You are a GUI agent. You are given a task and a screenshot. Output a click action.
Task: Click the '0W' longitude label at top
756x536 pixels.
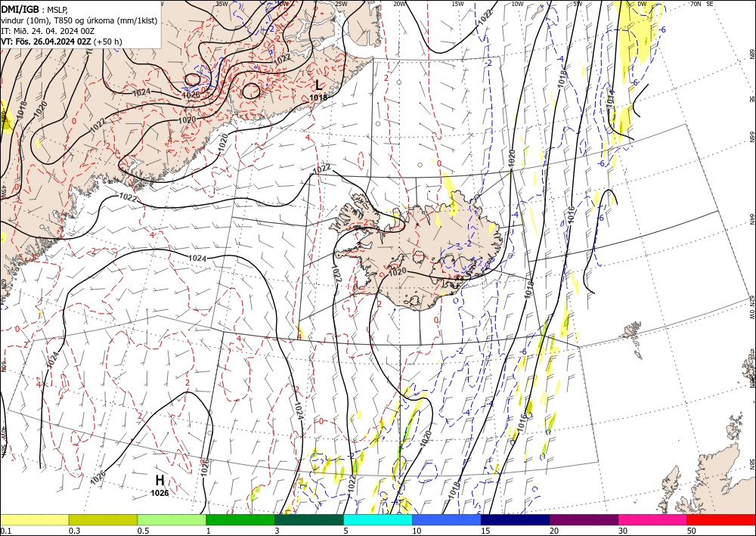[x=642, y=4]
